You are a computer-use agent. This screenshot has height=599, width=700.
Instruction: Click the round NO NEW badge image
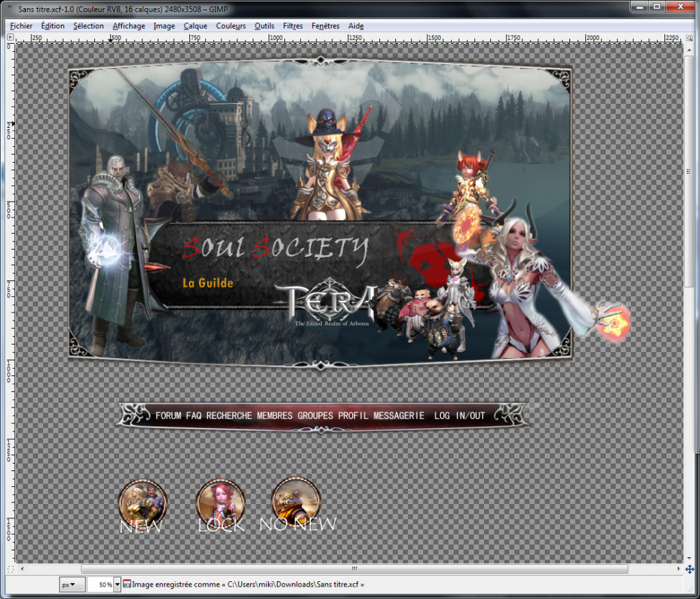tap(296, 502)
